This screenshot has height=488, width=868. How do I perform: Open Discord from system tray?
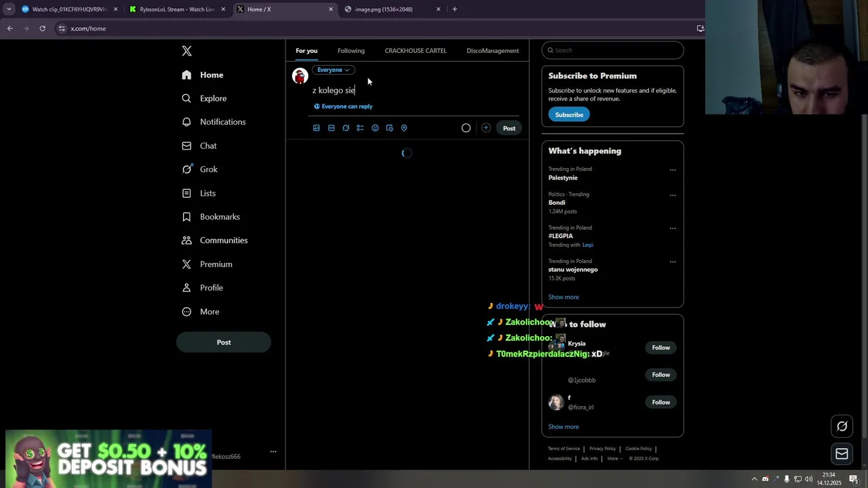[x=766, y=479]
